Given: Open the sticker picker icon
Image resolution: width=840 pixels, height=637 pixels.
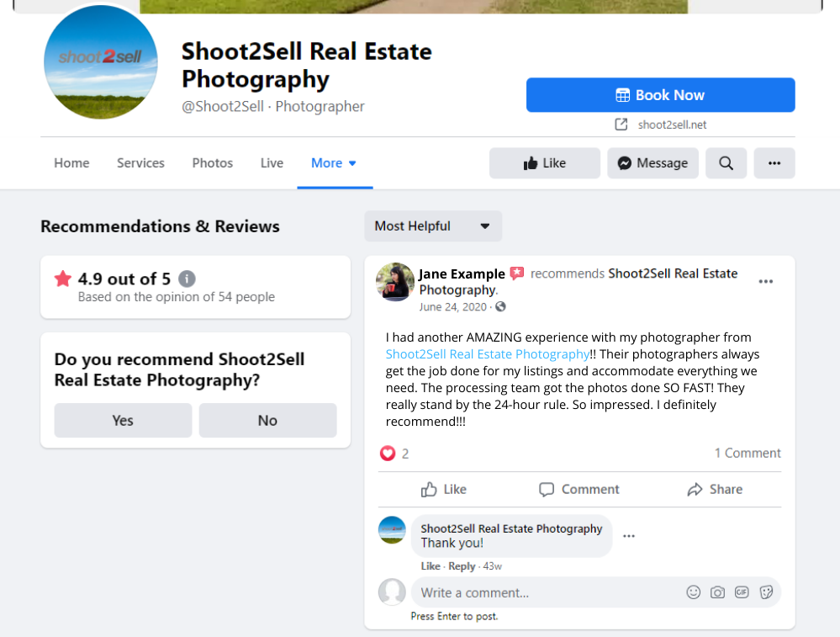Looking at the screenshot, I should coord(766,592).
